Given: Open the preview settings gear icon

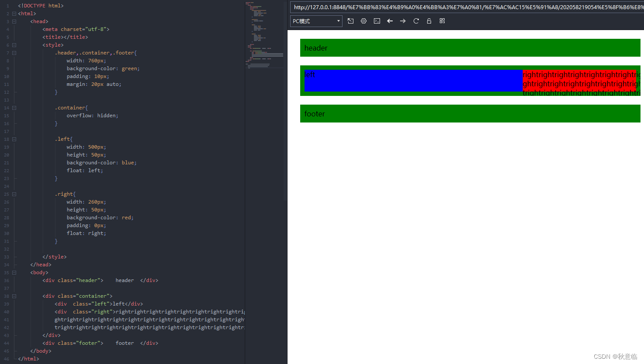Looking at the screenshot, I should coord(363,21).
